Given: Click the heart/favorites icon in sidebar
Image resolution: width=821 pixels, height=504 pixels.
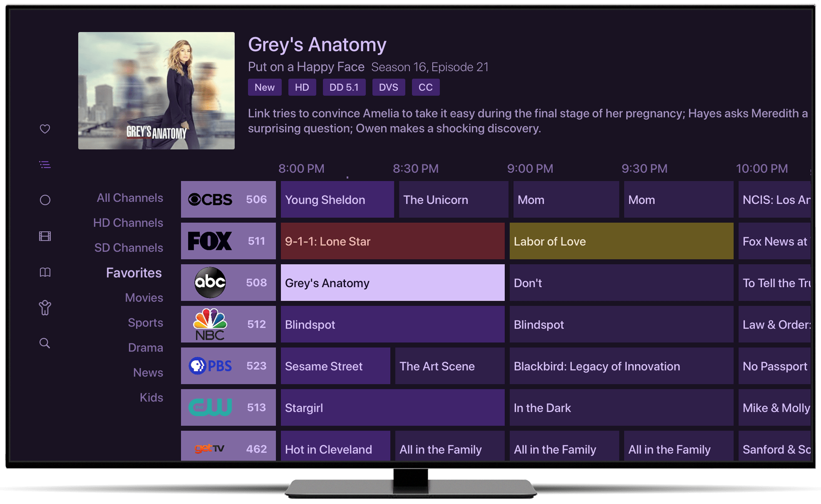Looking at the screenshot, I should [x=46, y=129].
